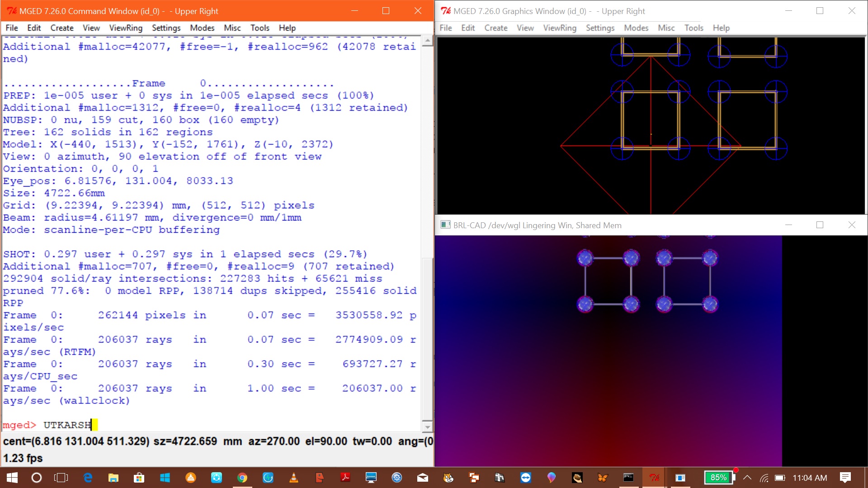Click the blue Windows logo taskbar icon

click(165, 478)
